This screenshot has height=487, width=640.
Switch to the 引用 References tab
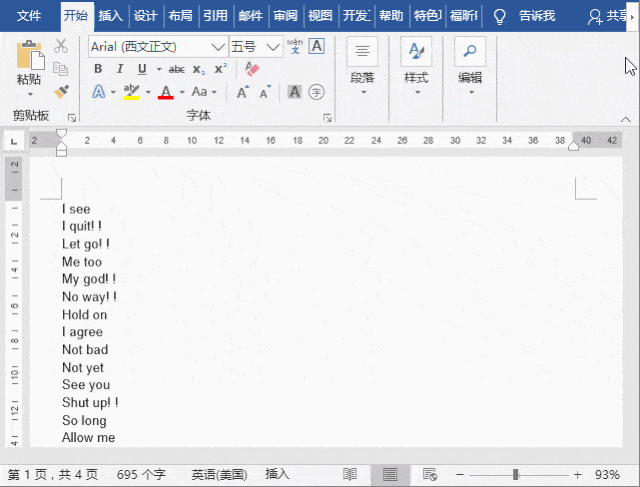tap(216, 16)
